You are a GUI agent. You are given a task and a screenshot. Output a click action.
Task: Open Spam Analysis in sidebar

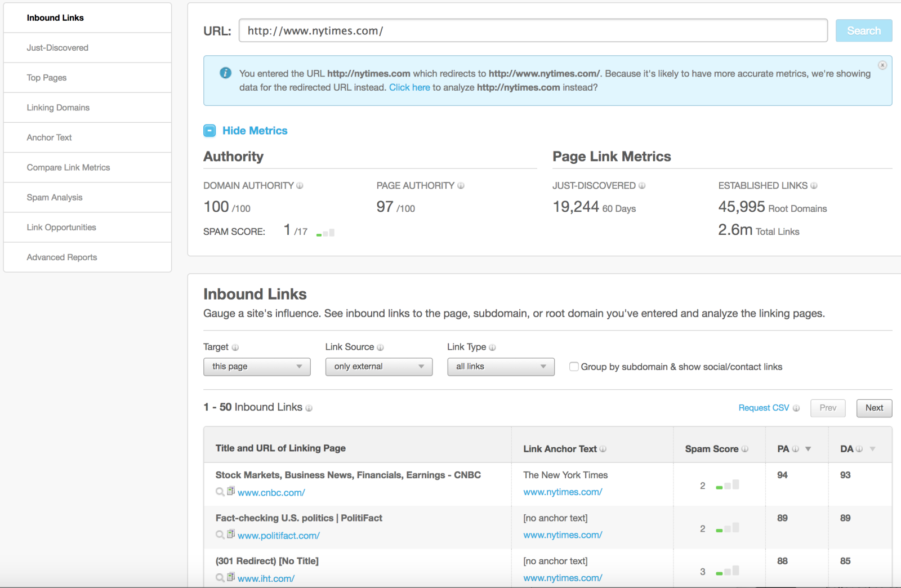point(87,197)
